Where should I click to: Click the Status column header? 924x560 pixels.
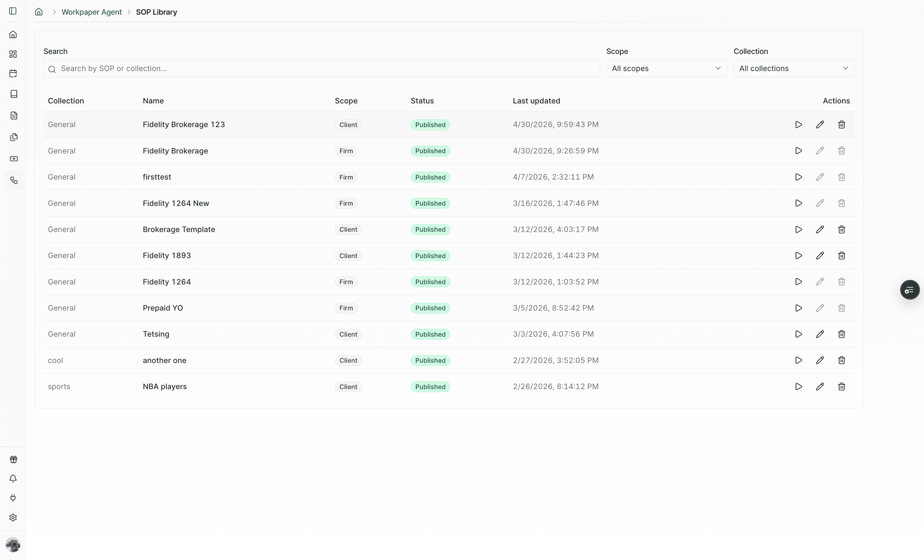pos(422,100)
